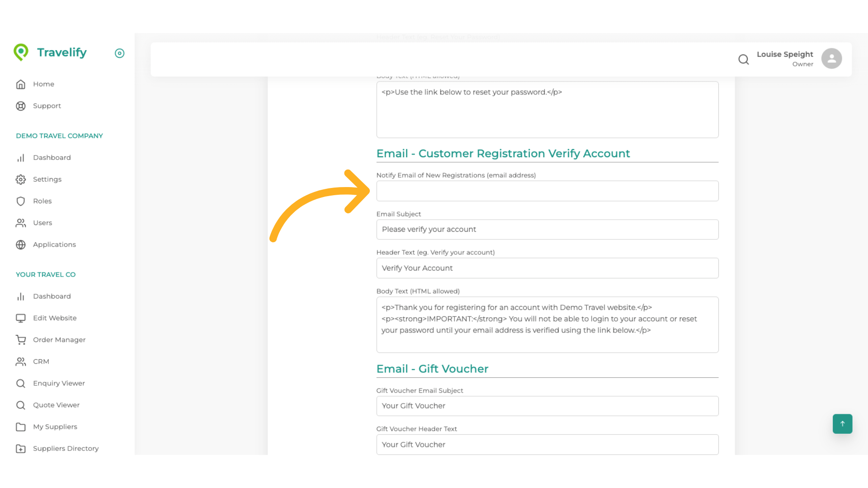Viewport: 868px width, 488px height.
Task: Open the Settings gear icon
Action: point(21,179)
